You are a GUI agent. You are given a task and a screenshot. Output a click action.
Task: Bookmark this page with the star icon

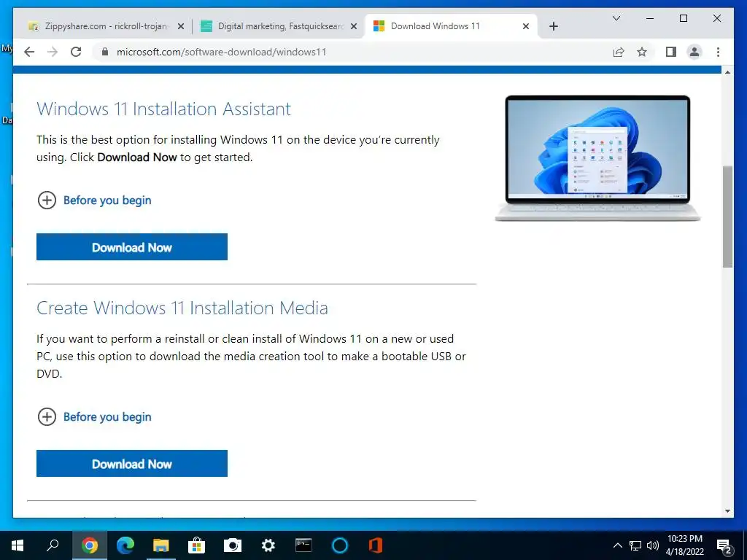642,52
